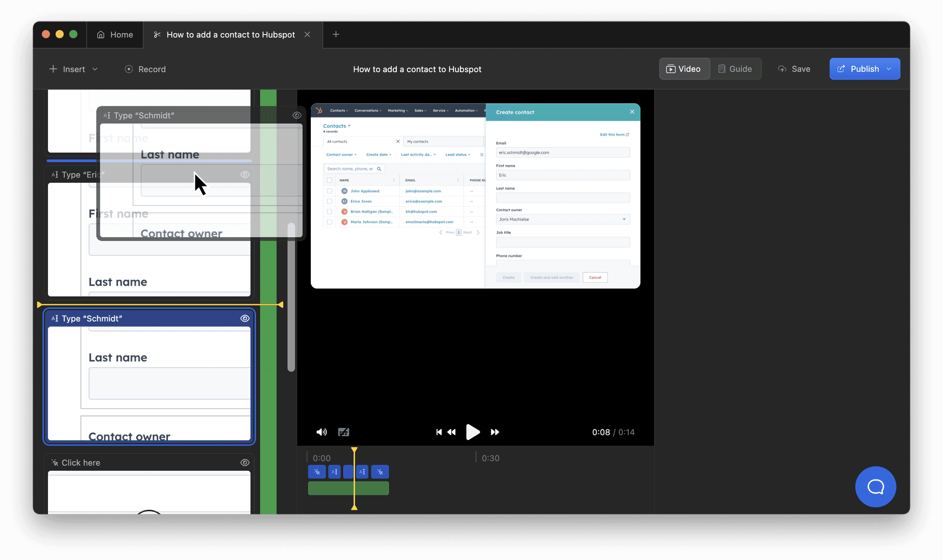Click the Last name field in preview

pos(563,198)
